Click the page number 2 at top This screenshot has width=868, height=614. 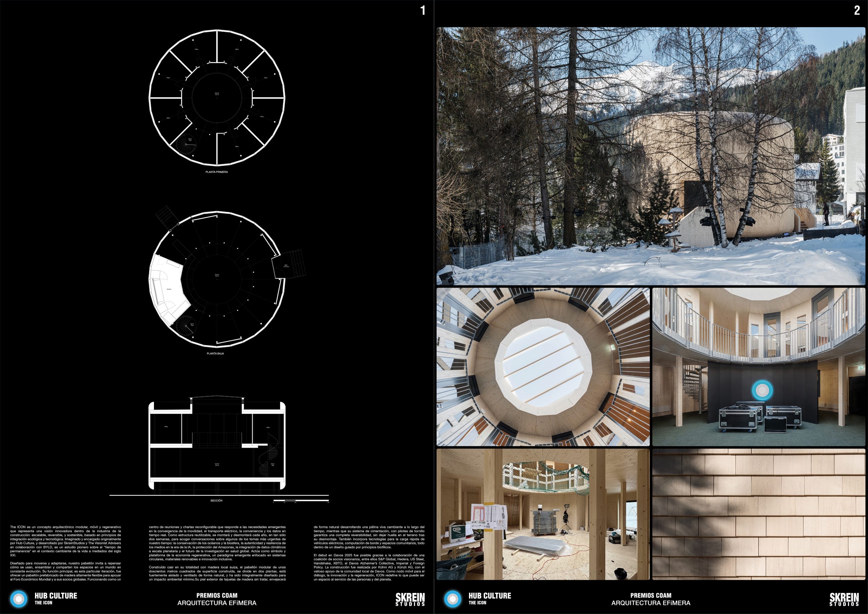[x=857, y=11]
